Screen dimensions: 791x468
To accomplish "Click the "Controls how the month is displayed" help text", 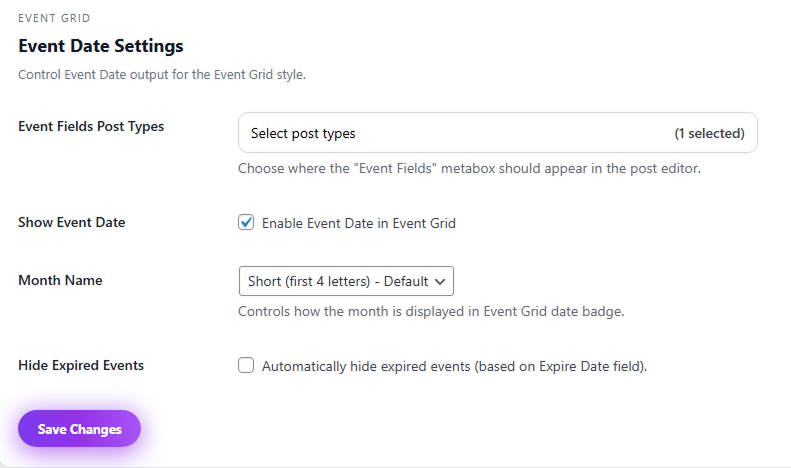I will [x=431, y=311].
